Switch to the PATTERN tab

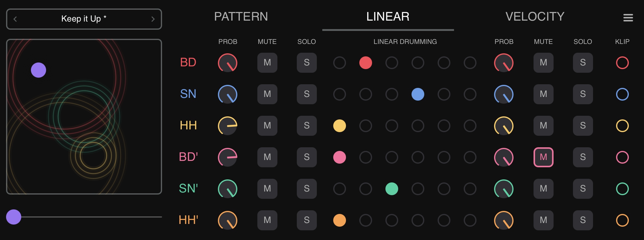pyautogui.click(x=241, y=17)
